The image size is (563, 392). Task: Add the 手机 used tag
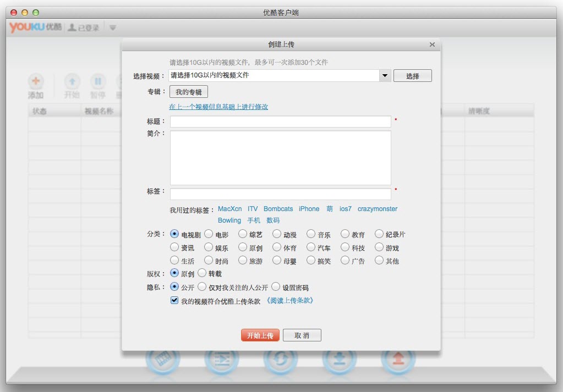(254, 220)
